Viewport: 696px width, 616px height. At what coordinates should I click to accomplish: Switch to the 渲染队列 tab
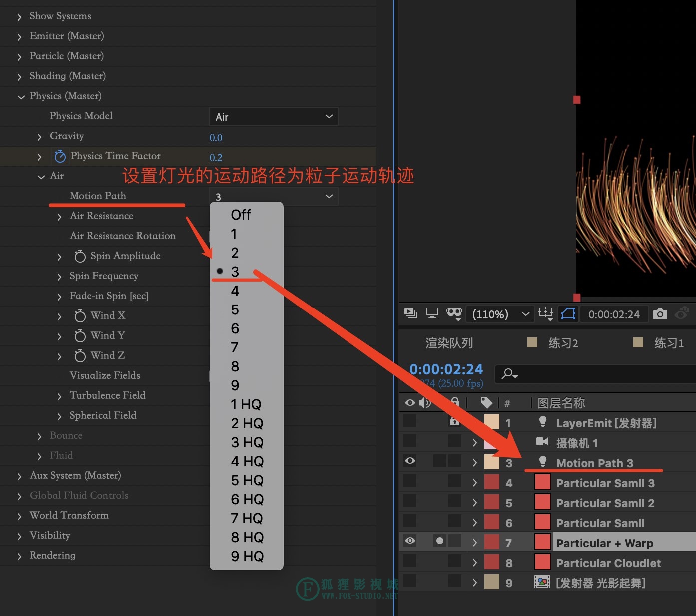[449, 343]
